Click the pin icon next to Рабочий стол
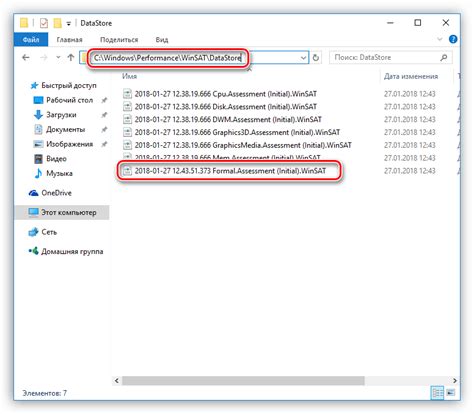 click(104, 100)
